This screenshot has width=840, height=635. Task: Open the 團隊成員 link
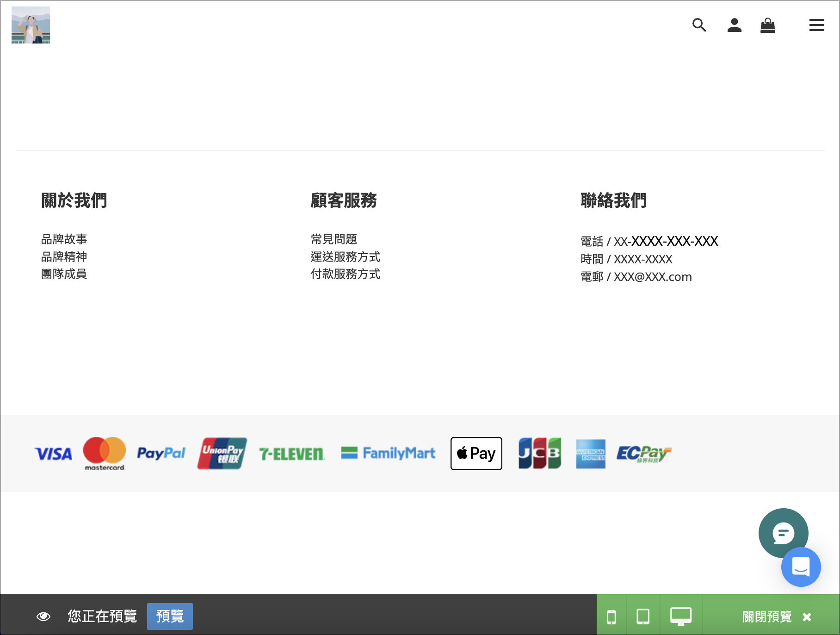(x=64, y=274)
